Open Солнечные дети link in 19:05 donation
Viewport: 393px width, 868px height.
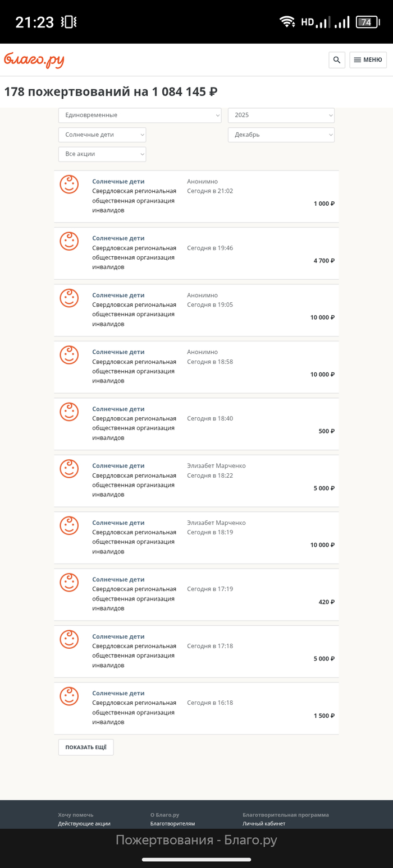click(118, 295)
